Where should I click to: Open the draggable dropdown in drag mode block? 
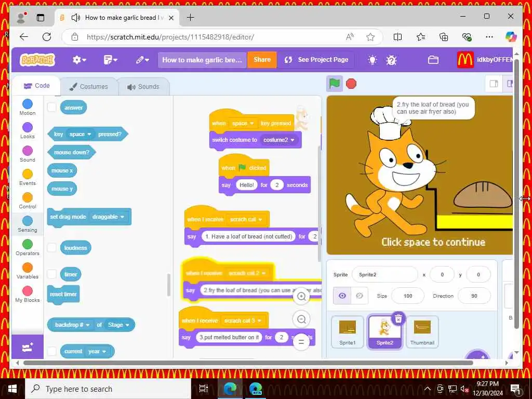(109, 217)
